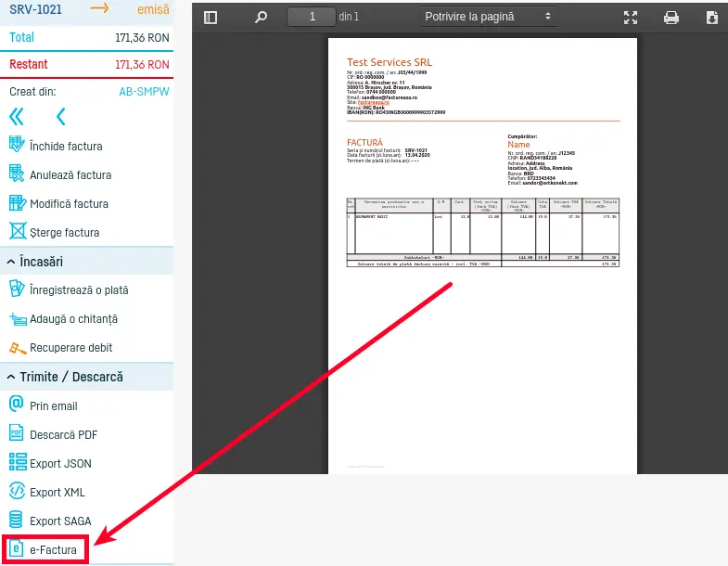Viewport: 728px width, 566px height.
Task: Click the Export JSON icon
Action: pyautogui.click(x=18, y=462)
